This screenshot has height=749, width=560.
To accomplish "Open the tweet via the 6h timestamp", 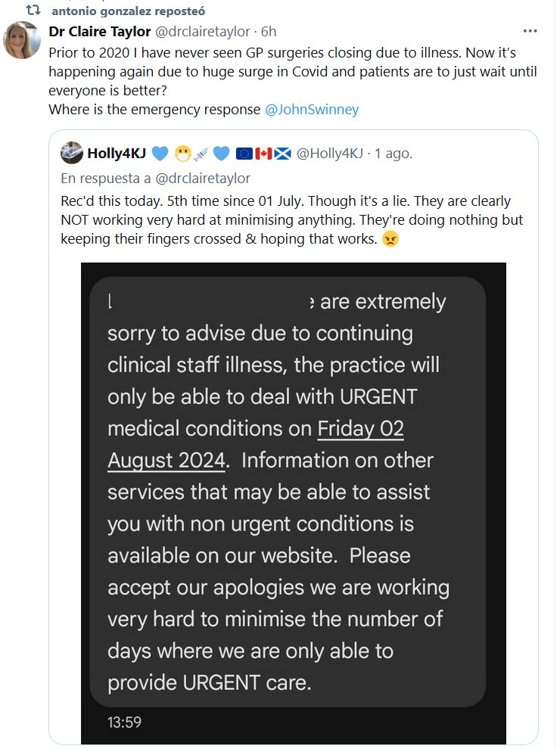I will 269,31.
